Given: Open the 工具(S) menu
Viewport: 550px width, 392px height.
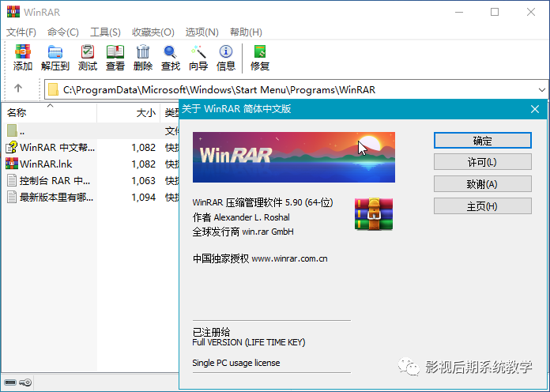Looking at the screenshot, I should tap(105, 32).
